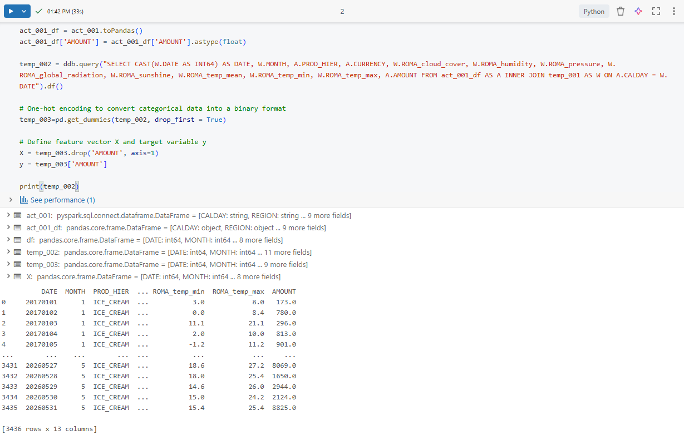Expand the See performance section chevron
The height and width of the screenshot is (435, 685).
[x=10, y=200]
